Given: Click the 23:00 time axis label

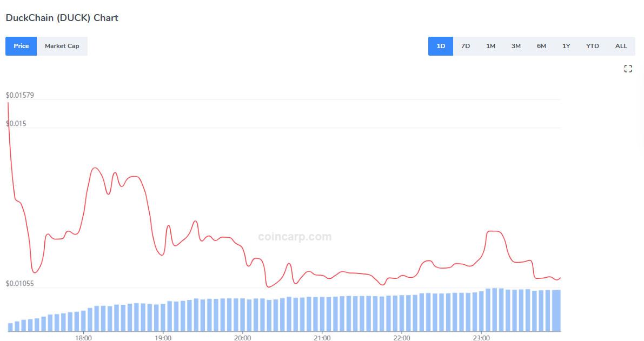Looking at the screenshot, I should (x=481, y=338).
